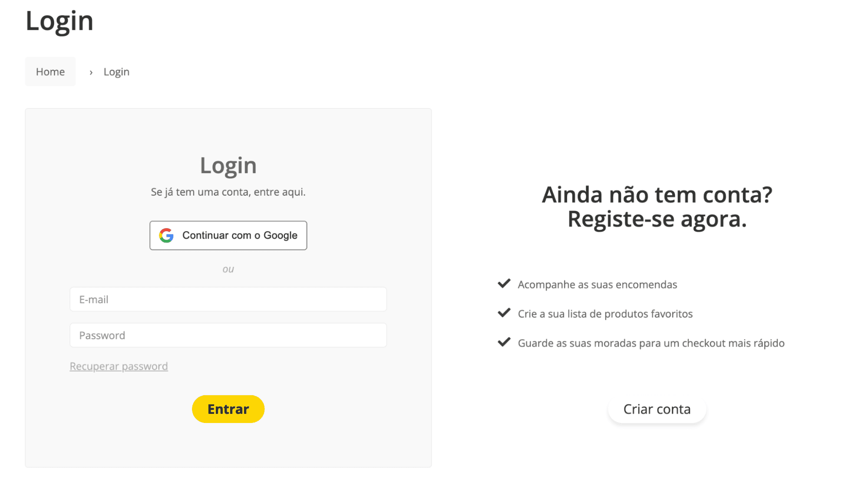Click the checkmark beside moradas text

click(504, 342)
